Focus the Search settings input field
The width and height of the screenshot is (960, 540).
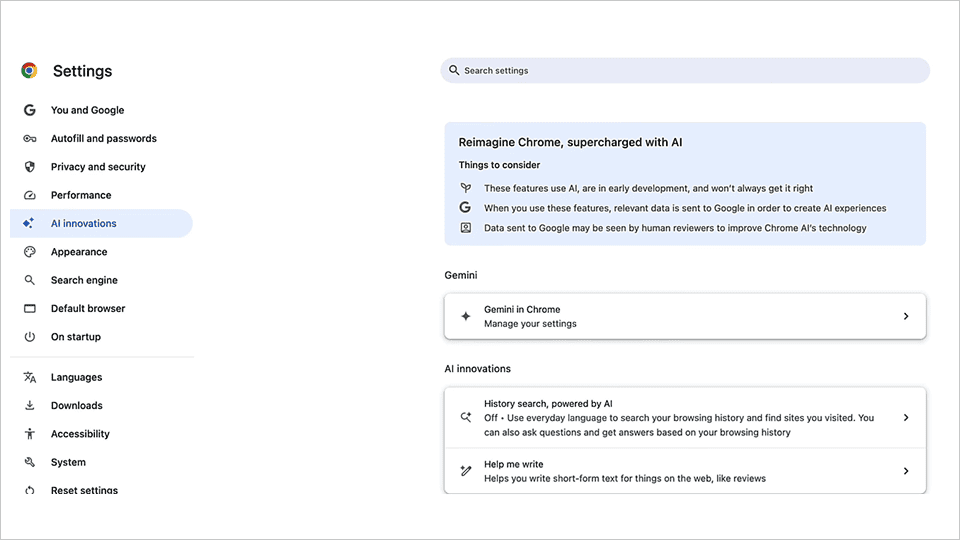click(685, 70)
